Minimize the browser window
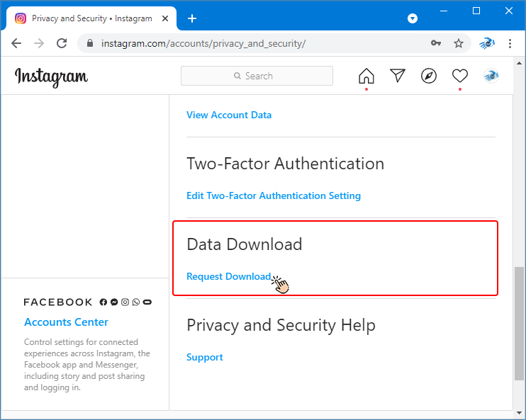The height and width of the screenshot is (420, 526). tap(444, 11)
